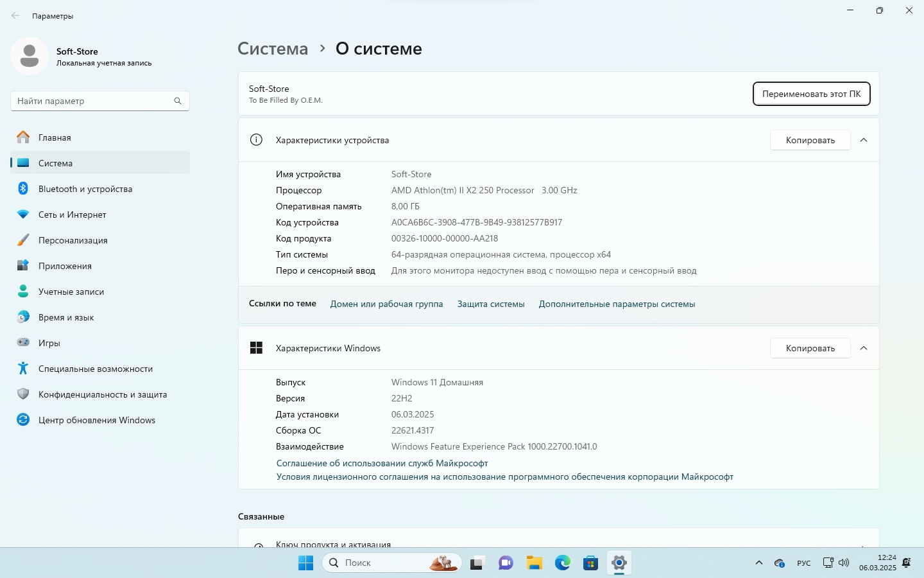Click the Windows logo beside Характеристики Windows
This screenshot has width=924, height=578.
pos(256,347)
